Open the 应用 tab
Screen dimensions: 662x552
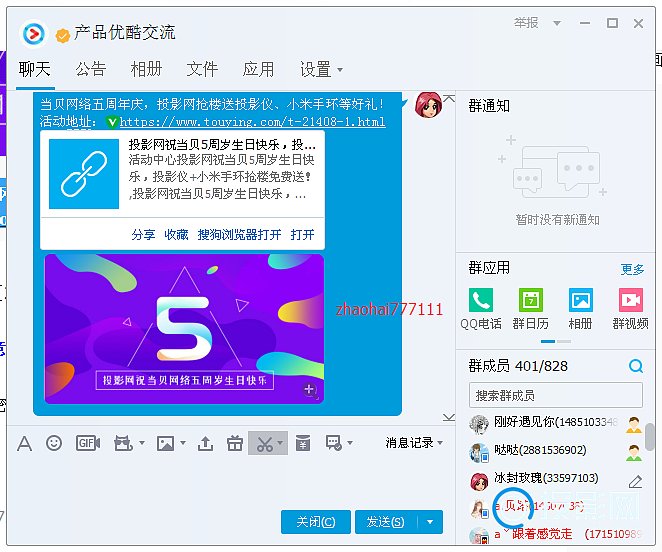click(x=258, y=69)
